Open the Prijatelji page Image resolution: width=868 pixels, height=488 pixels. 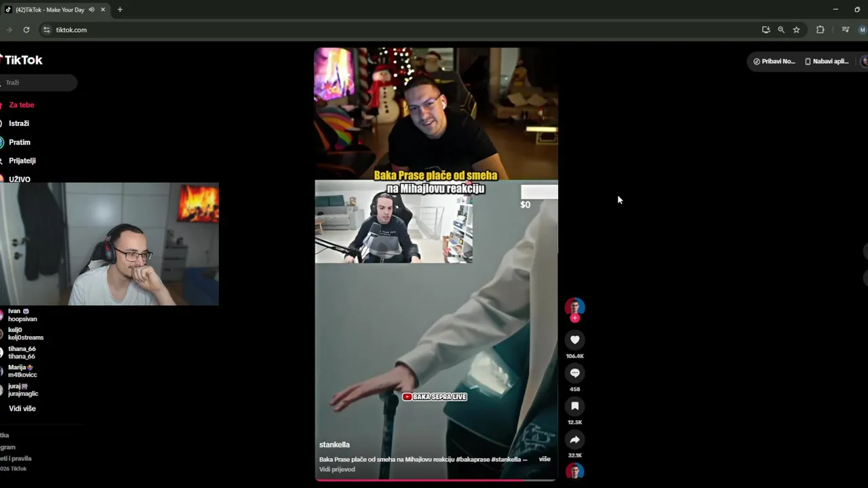pyautogui.click(x=22, y=161)
